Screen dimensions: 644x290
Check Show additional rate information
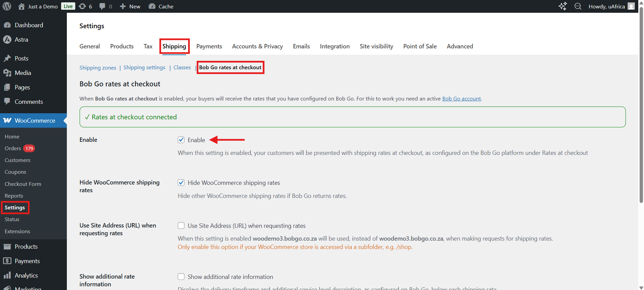coord(181,277)
